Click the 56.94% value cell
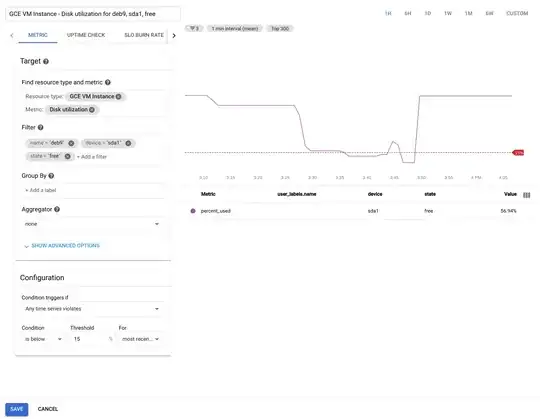The height and width of the screenshot is (419, 540). click(x=508, y=211)
